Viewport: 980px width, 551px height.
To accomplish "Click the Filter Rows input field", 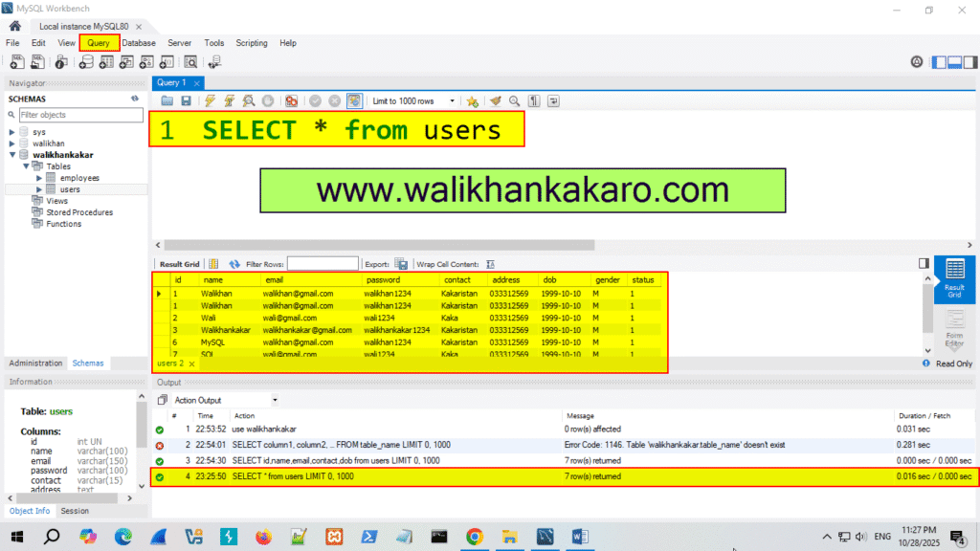I will 324,264.
